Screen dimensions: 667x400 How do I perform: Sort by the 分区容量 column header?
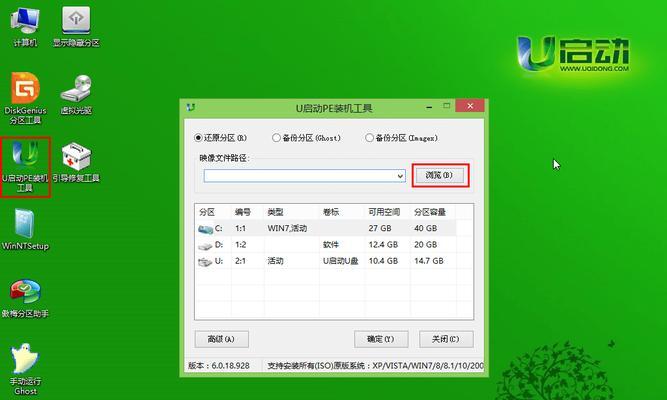(430, 212)
